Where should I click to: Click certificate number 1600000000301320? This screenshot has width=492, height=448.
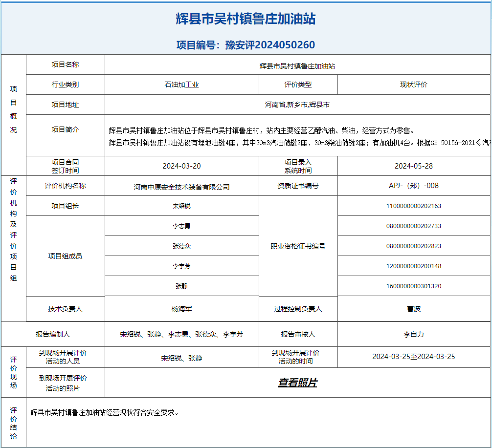click(414, 286)
